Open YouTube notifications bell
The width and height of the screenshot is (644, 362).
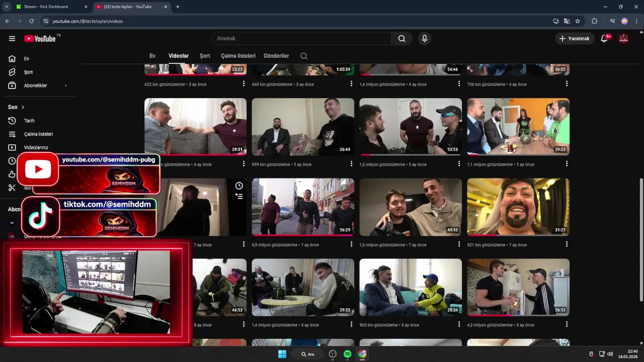[x=604, y=39]
